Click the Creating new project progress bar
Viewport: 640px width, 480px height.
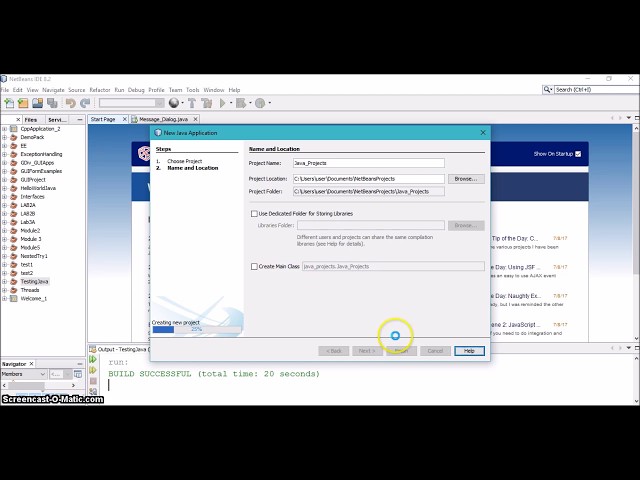[x=197, y=329]
